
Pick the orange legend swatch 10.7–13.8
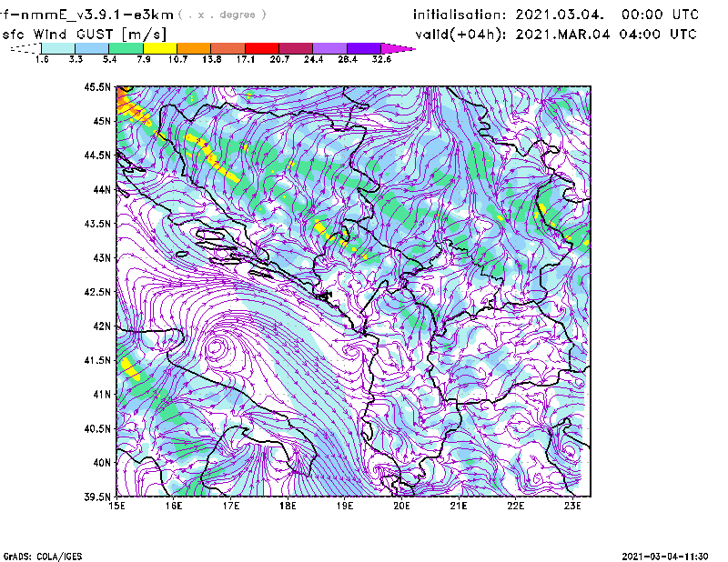click(x=194, y=48)
